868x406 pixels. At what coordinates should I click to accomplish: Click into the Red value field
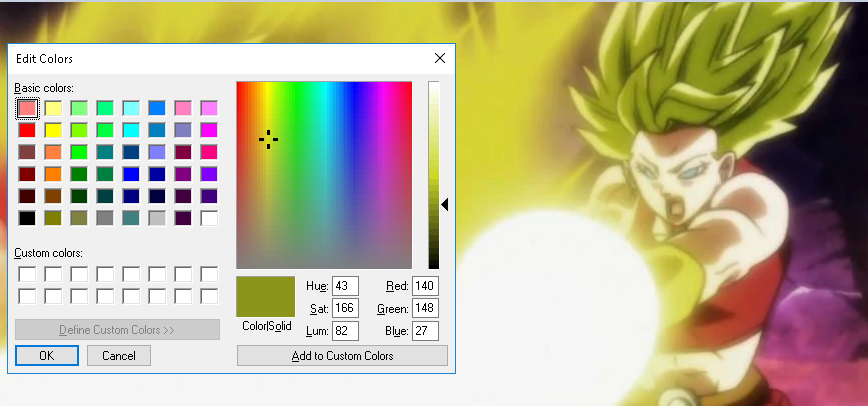[x=426, y=286]
